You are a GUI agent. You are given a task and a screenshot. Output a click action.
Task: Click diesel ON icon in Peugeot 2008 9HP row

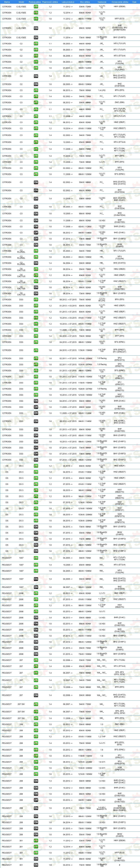36,624
